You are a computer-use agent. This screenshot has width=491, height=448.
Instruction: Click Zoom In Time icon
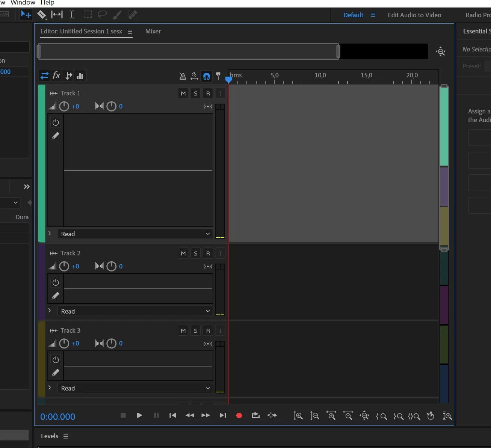(x=331, y=415)
